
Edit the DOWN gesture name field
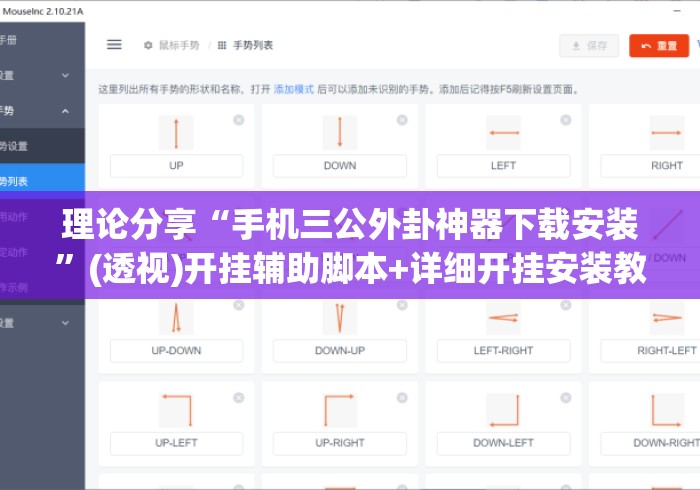click(x=340, y=166)
